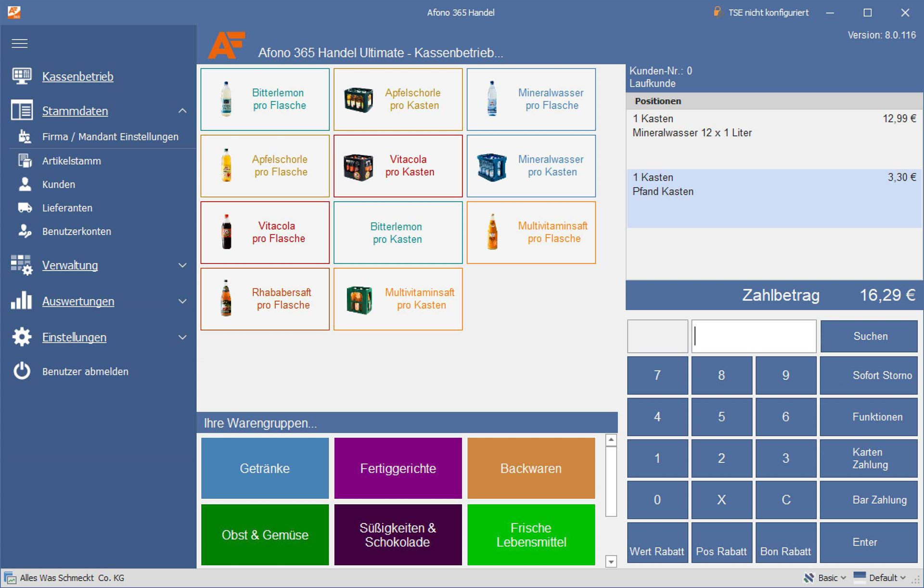Select the Rhababersaft pro Flasche bottle image
Image resolution: width=924 pixels, height=588 pixels.
click(x=226, y=299)
